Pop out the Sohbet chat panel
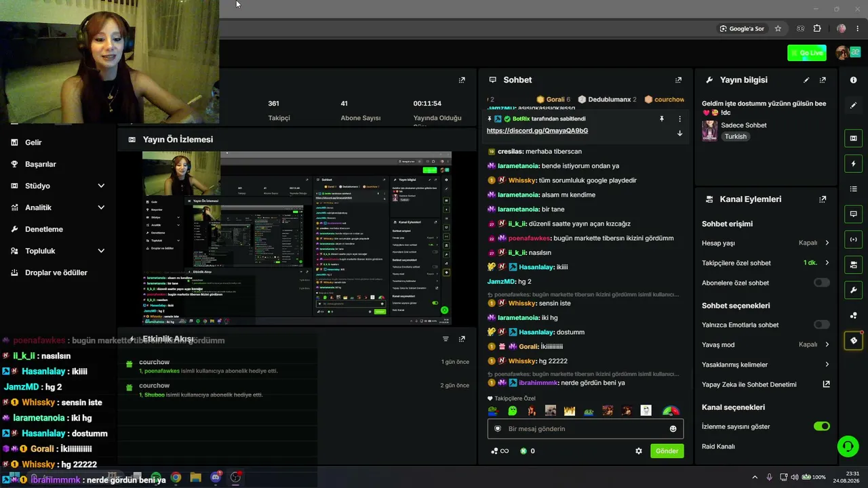 (x=678, y=80)
